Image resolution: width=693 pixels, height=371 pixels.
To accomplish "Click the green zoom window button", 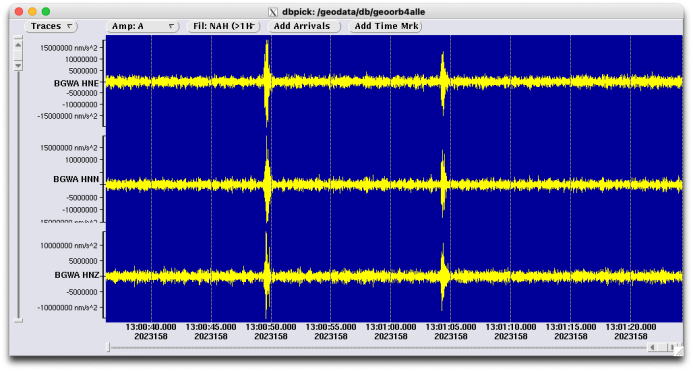I will coord(46,11).
